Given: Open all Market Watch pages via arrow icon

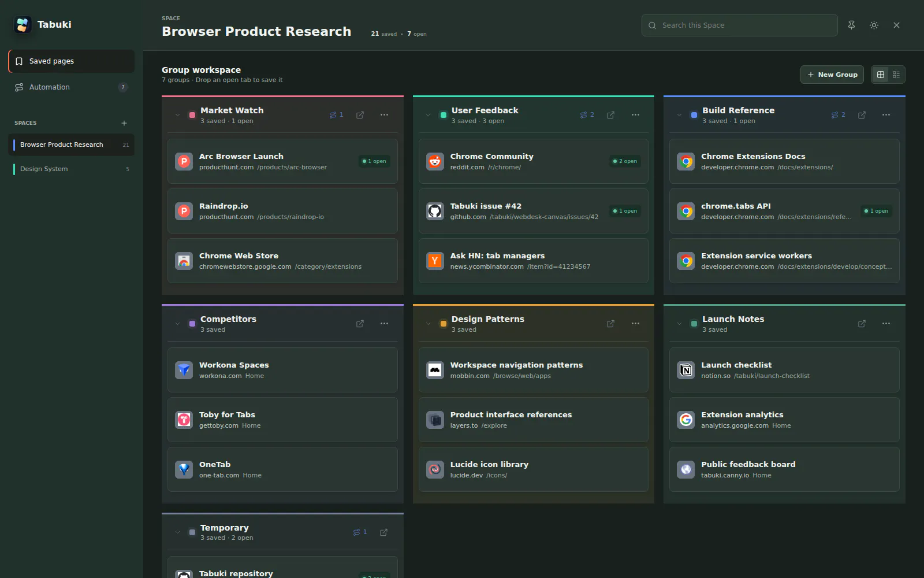Looking at the screenshot, I should coord(360,115).
